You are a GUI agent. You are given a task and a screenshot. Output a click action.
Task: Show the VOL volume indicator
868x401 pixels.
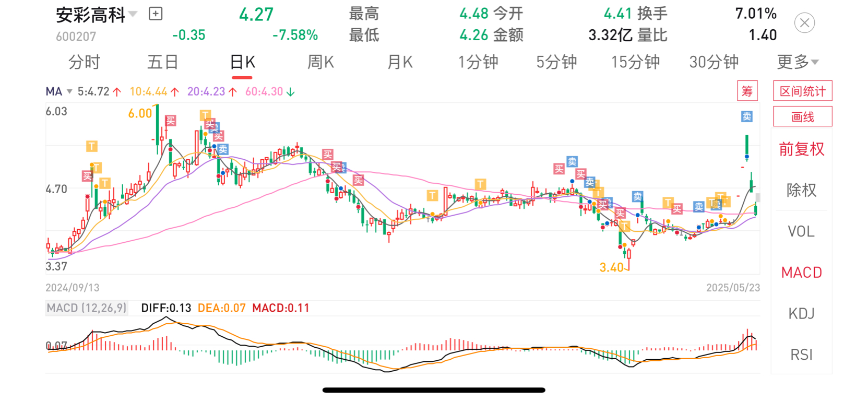pos(801,231)
